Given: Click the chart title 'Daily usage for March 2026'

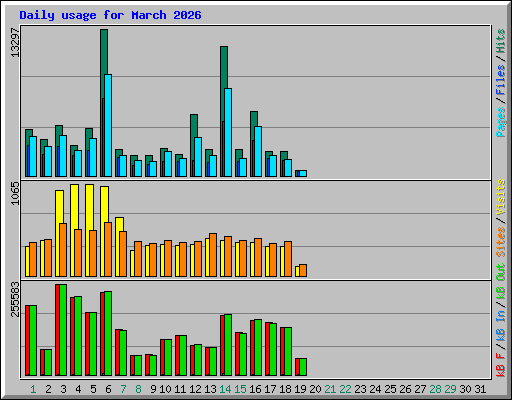Looking at the screenshot, I should (110, 15).
